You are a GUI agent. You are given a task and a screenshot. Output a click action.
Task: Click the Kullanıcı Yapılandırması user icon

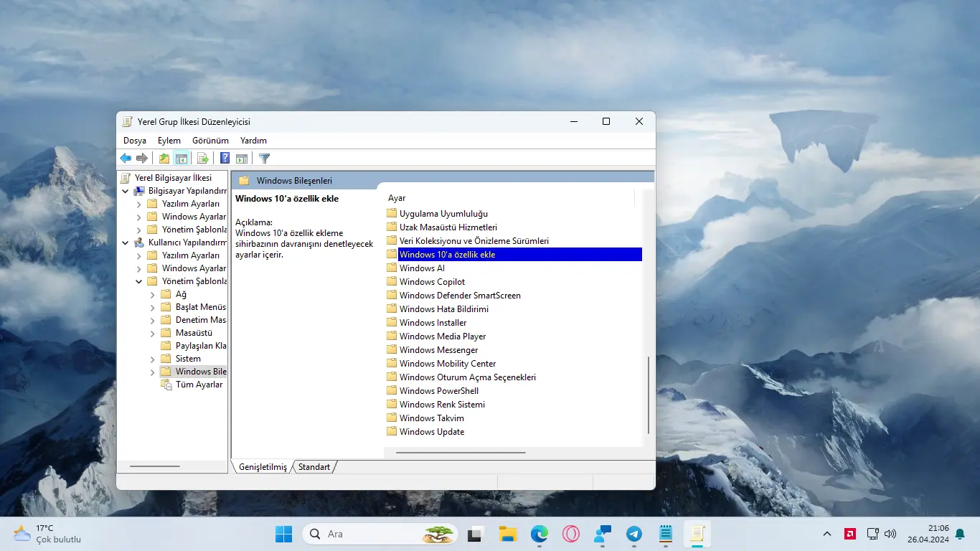tap(139, 242)
